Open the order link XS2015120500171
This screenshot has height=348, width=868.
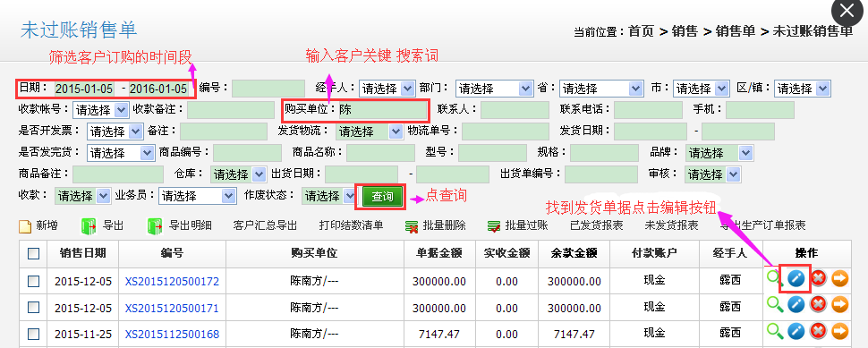point(172,308)
